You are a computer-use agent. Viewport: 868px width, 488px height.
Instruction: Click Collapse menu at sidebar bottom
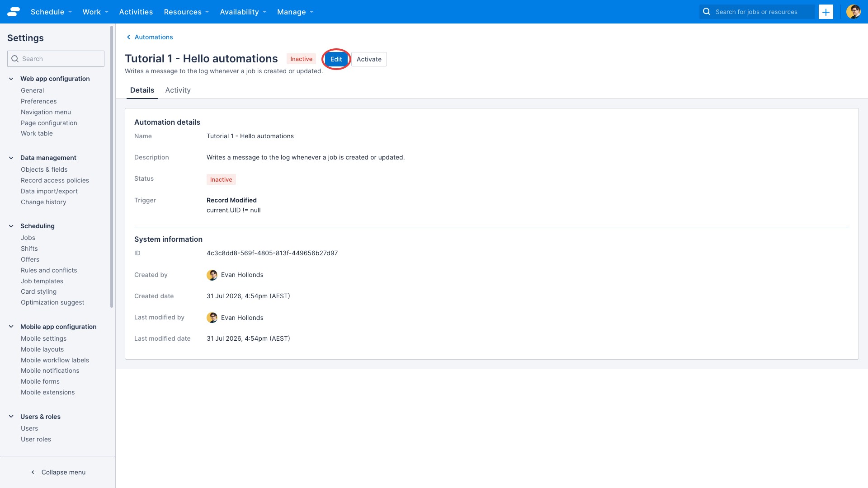tap(63, 472)
